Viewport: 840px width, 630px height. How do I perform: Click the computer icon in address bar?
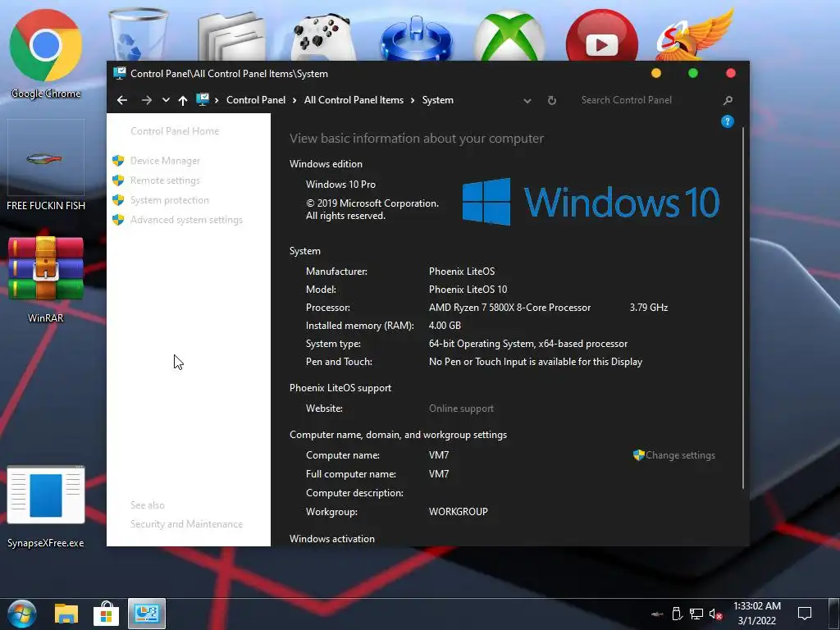point(203,99)
